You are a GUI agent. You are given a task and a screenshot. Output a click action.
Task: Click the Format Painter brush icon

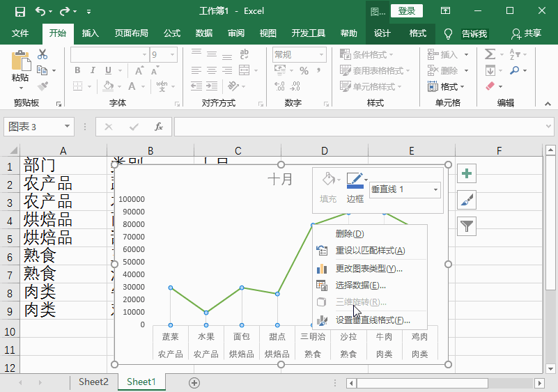pos(42,86)
